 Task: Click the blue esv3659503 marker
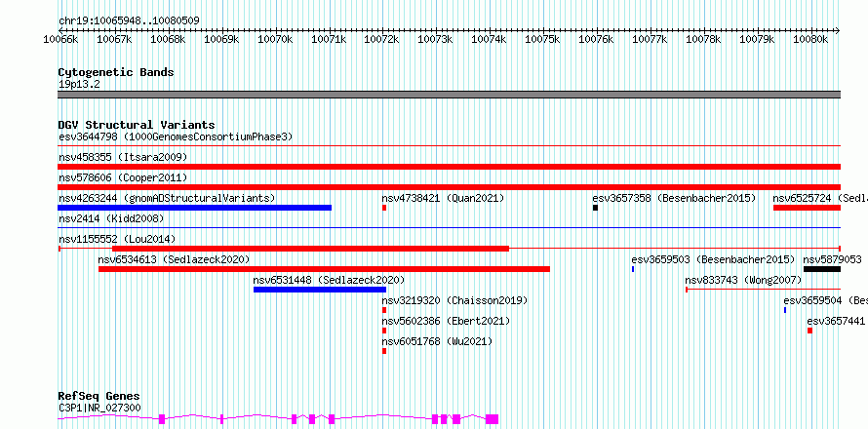tap(633, 269)
